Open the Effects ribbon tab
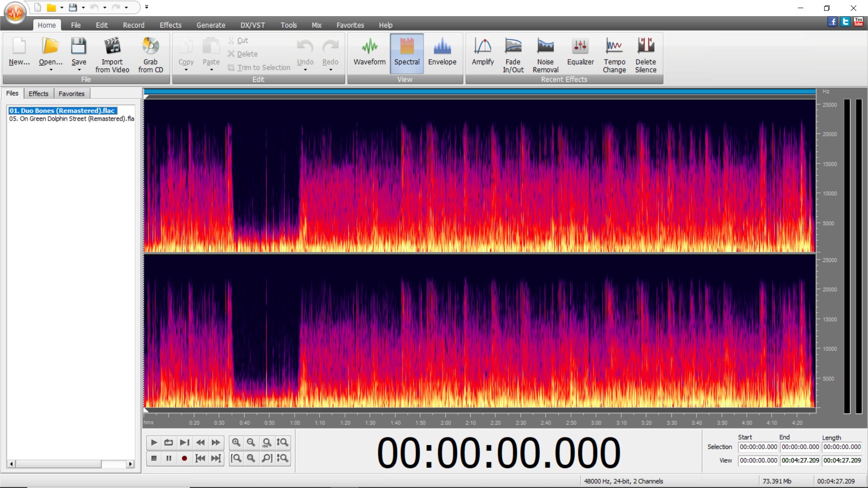Image resolution: width=868 pixels, height=488 pixels. pos(170,25)
